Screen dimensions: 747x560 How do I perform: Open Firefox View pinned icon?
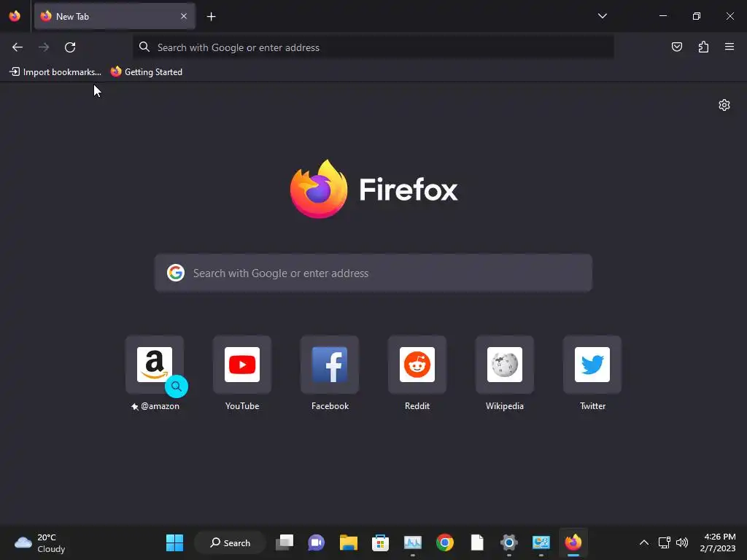[x=15, y=16]
